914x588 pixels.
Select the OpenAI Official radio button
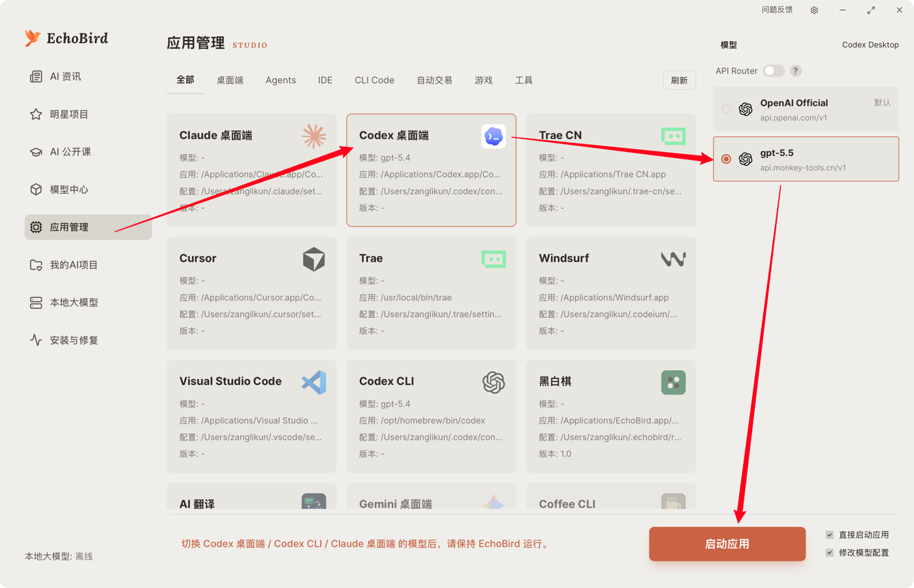(x=726, y=109)
